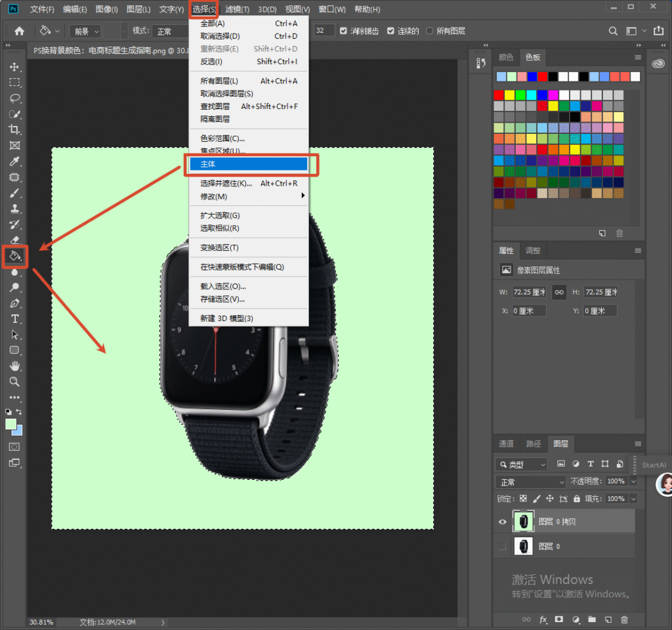The height and width of the screenshot is (630, 672).
Task: Open the Swatches panel menu
Action: click(638, 58)
